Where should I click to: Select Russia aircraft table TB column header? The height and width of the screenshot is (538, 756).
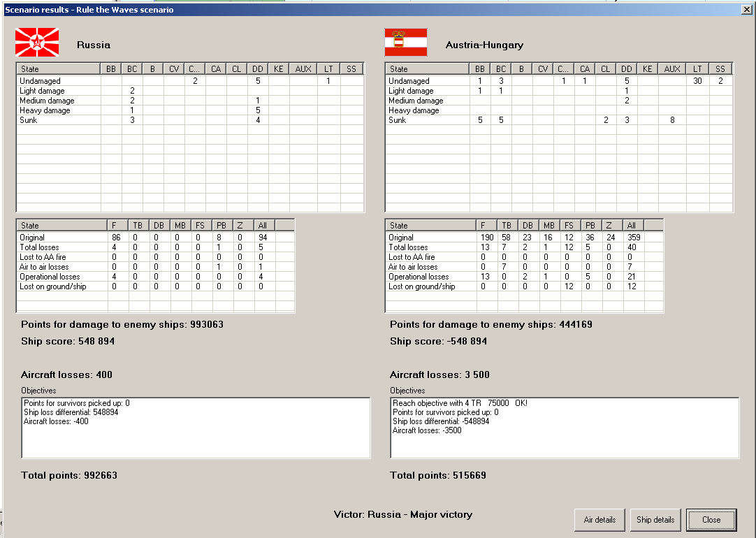coord(138,226)
